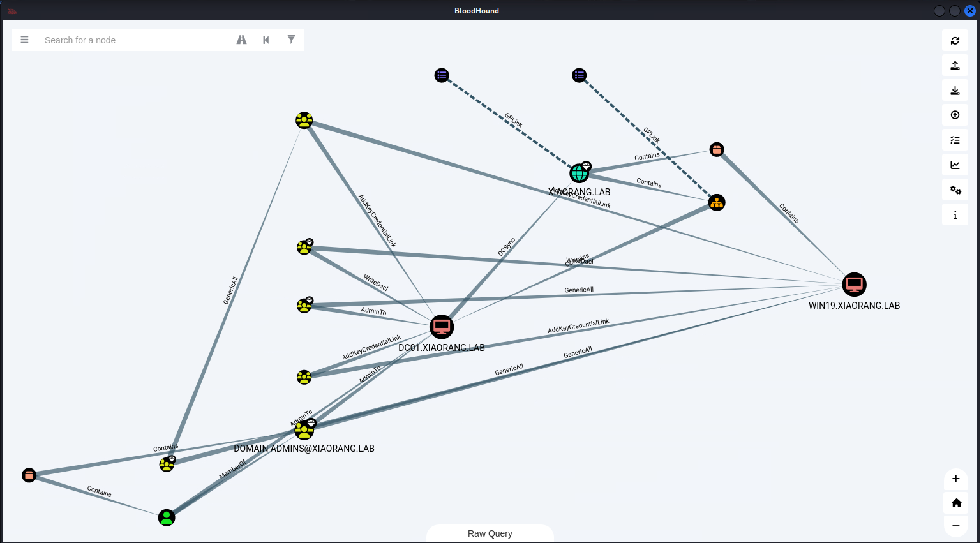Click the upload data icon
The width and height of the screenshot is (980, 543).
pos(955,115)
